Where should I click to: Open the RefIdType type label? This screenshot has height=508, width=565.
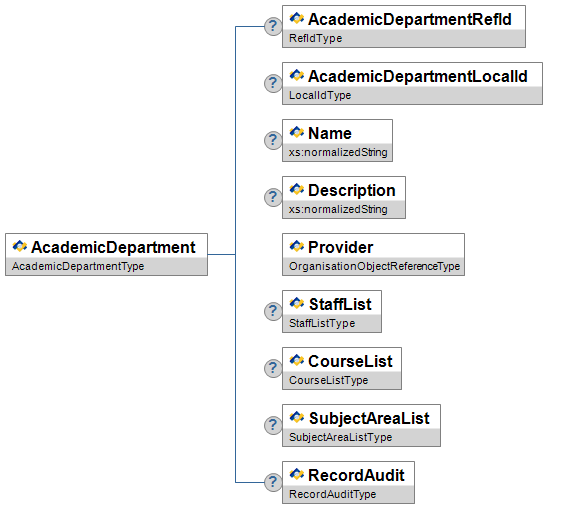(316, 38)
